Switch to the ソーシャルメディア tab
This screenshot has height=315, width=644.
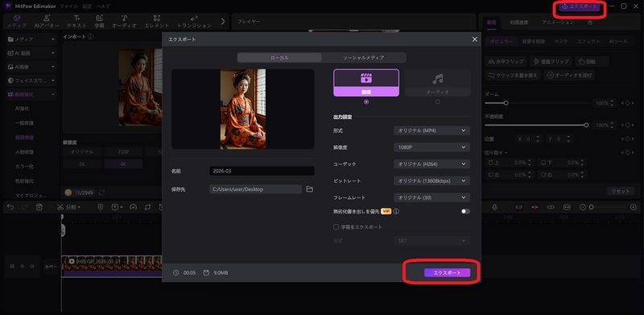[364, 57]
